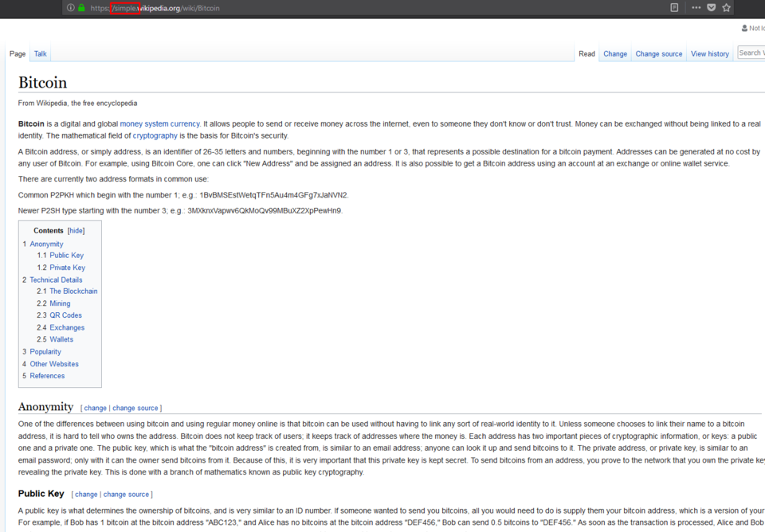Open the Change tab

click(615, 53)
